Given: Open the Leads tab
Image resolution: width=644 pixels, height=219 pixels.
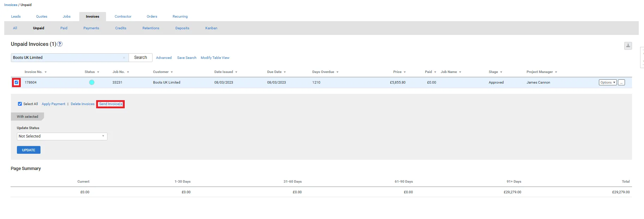Looking at the screenshot, I should [x=16, y=17].
